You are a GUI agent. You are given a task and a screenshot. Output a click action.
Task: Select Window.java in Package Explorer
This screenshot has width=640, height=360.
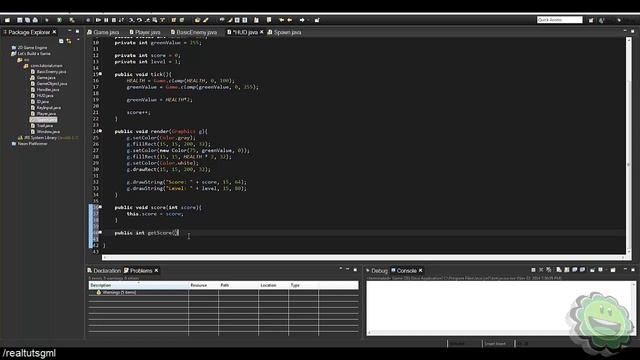click(x=45, y=132)
